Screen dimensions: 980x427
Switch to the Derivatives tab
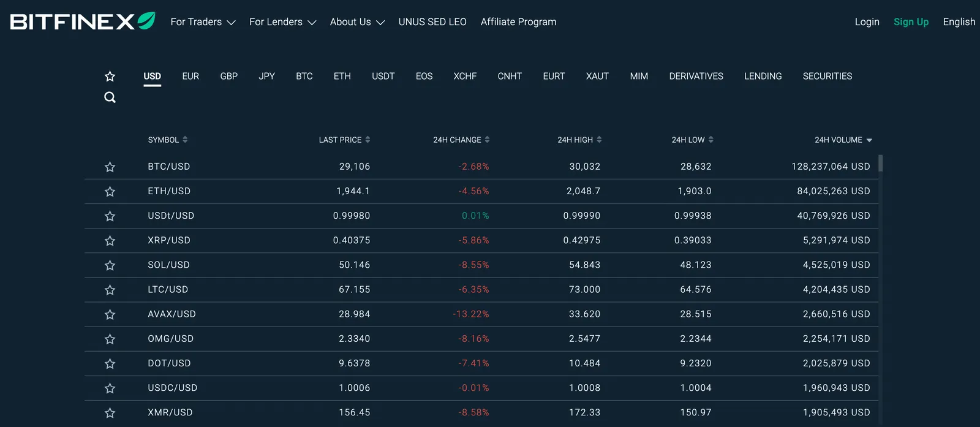coord(696,76)
